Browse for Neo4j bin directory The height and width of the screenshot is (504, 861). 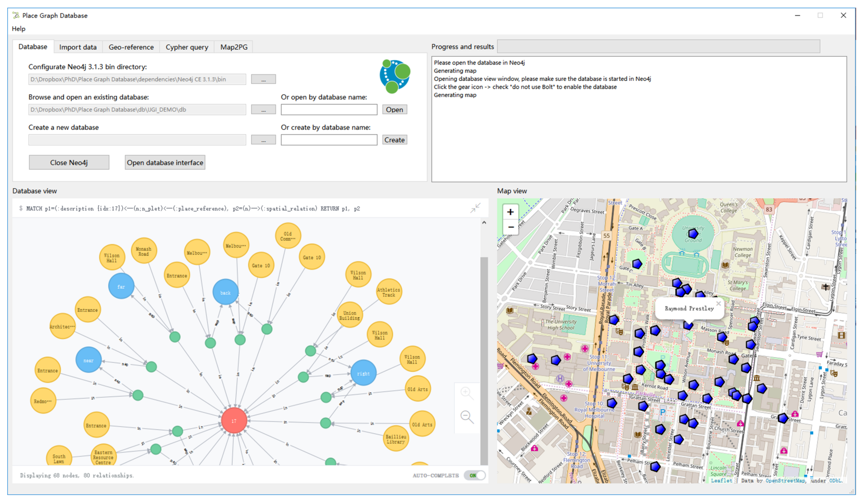tap(264, 79)
